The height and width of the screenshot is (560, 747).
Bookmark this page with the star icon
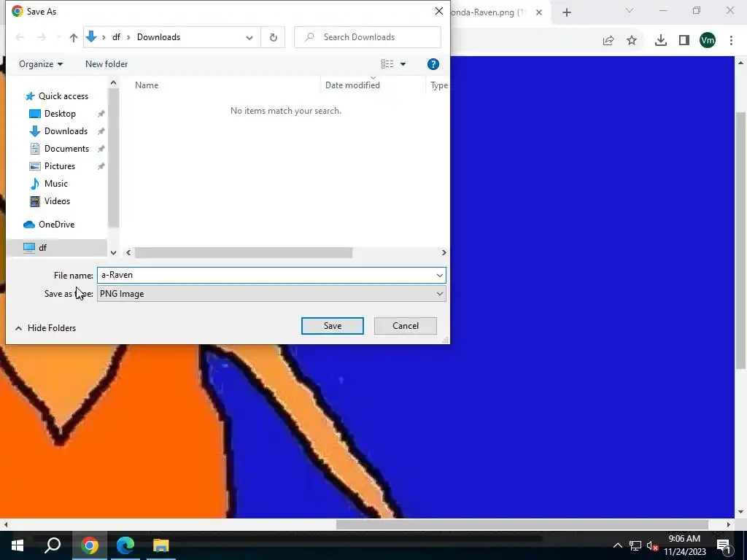tap(632, 41)
